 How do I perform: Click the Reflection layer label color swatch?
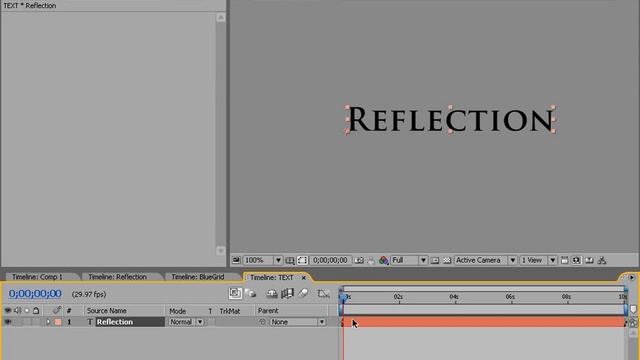(58, 322)
